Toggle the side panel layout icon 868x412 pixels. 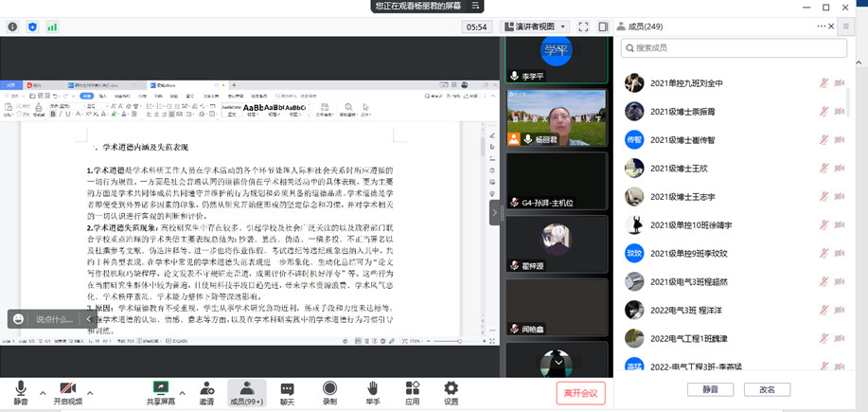[x=603, y=27]
